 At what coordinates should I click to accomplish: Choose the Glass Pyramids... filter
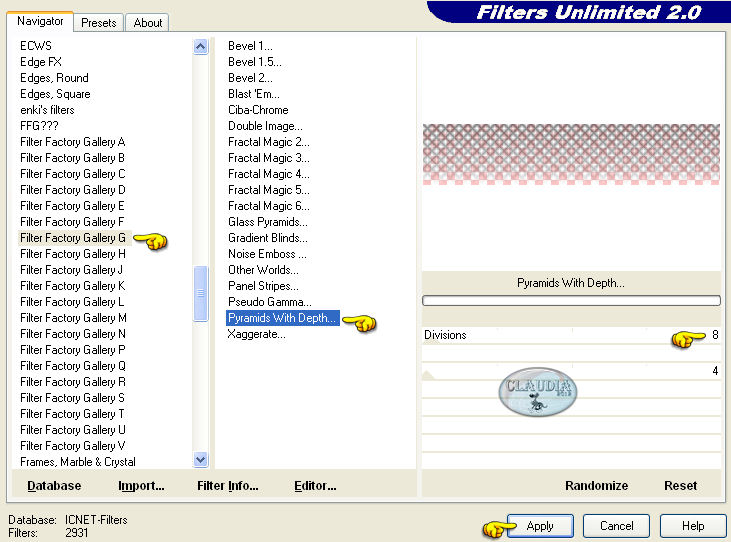click(268, 222)
